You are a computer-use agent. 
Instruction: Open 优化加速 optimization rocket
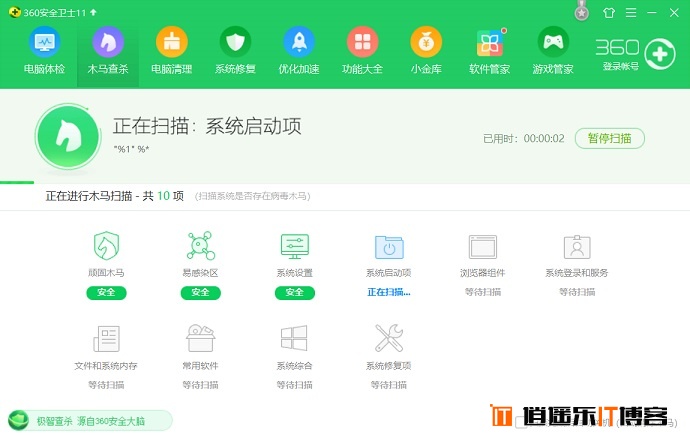click(299, 51)
